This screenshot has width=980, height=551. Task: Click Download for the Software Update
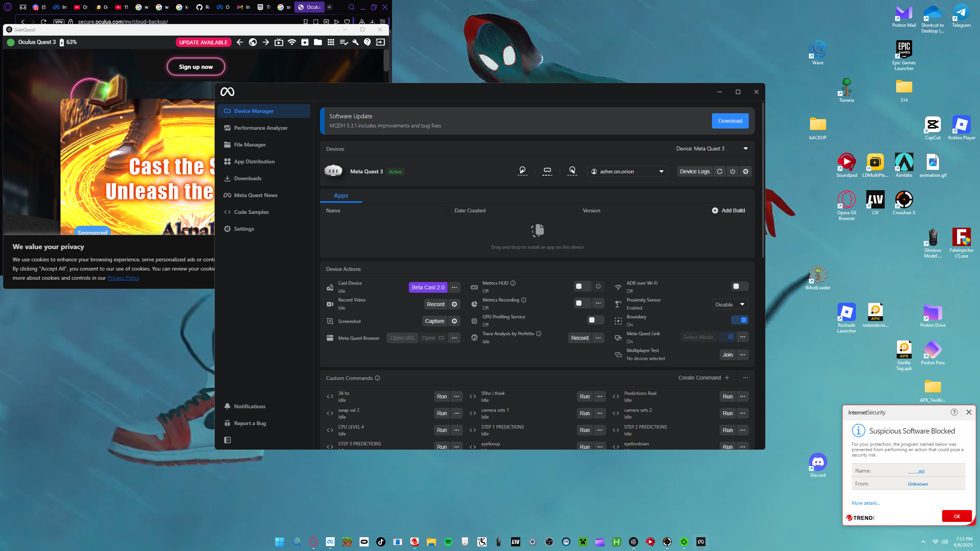pos(730,121)
